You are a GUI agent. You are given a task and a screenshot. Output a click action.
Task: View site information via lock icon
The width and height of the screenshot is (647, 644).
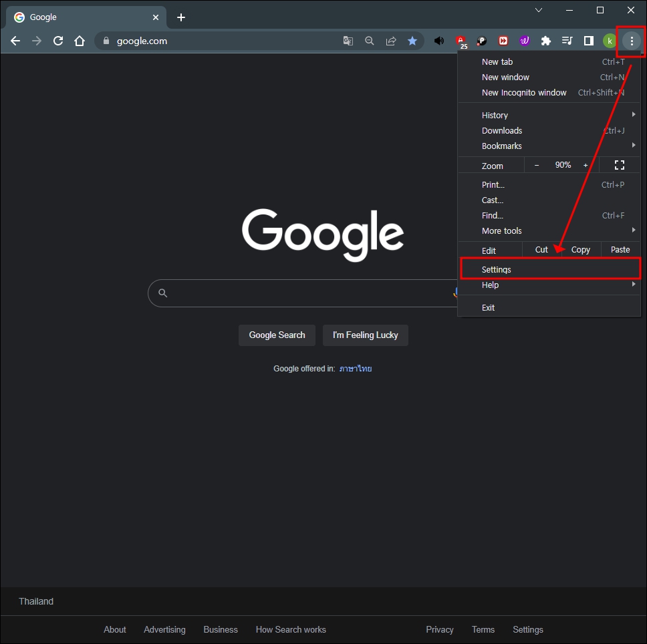pos(106,41)
